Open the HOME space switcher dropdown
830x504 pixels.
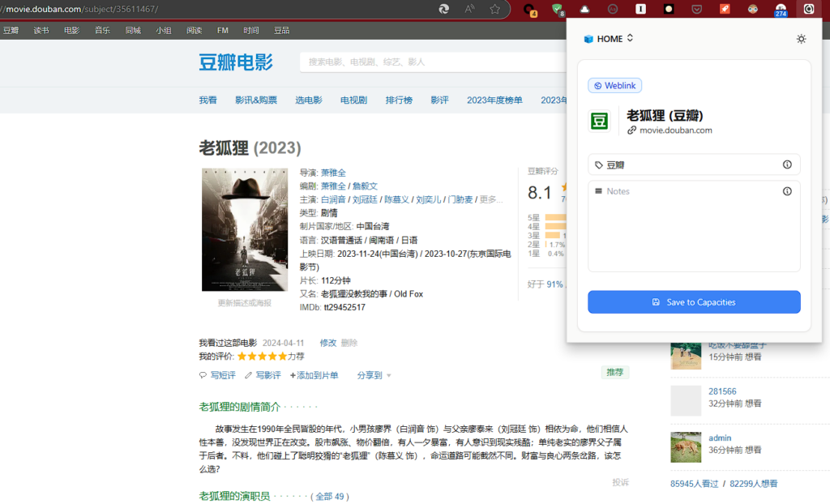[609, 39]
